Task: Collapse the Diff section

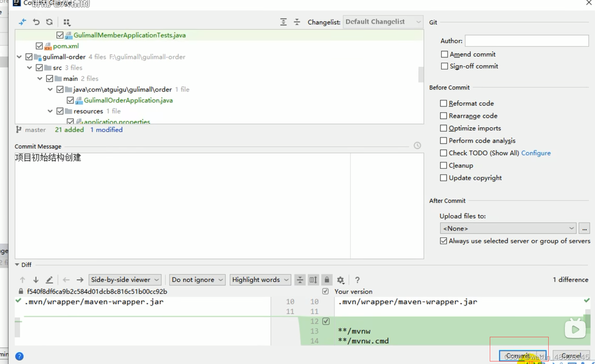Action: (x=17, y=265)
